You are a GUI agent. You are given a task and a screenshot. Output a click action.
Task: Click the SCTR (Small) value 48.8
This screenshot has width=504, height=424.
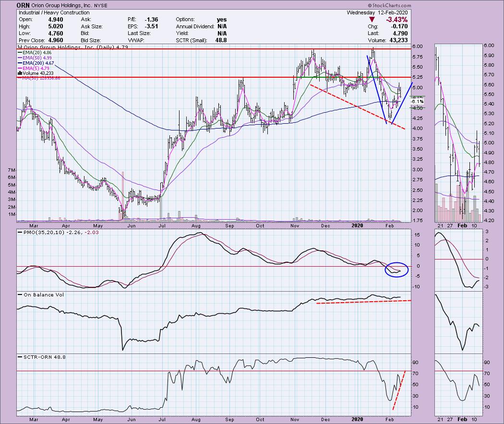221,40
